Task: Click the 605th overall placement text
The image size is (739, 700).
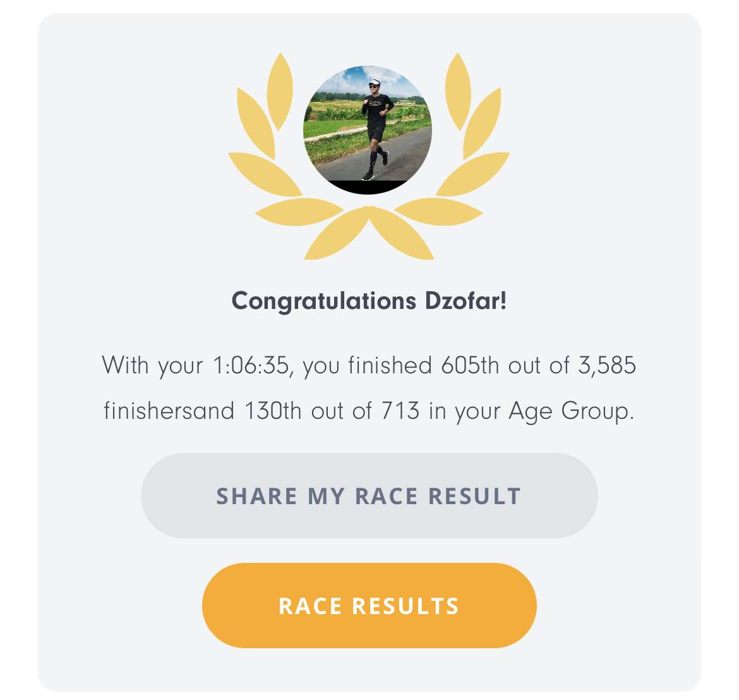Action: pos(469,365)
